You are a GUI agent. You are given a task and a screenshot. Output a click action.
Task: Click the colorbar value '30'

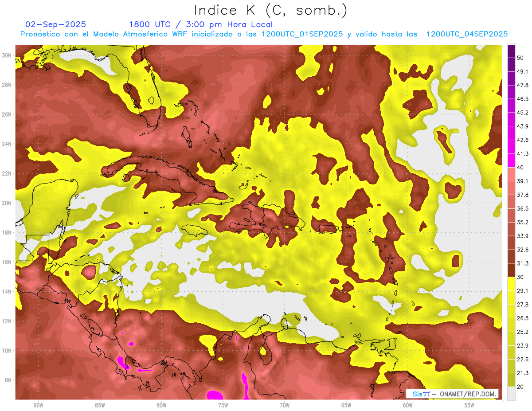pyautogui.click(x=521, y=277)
